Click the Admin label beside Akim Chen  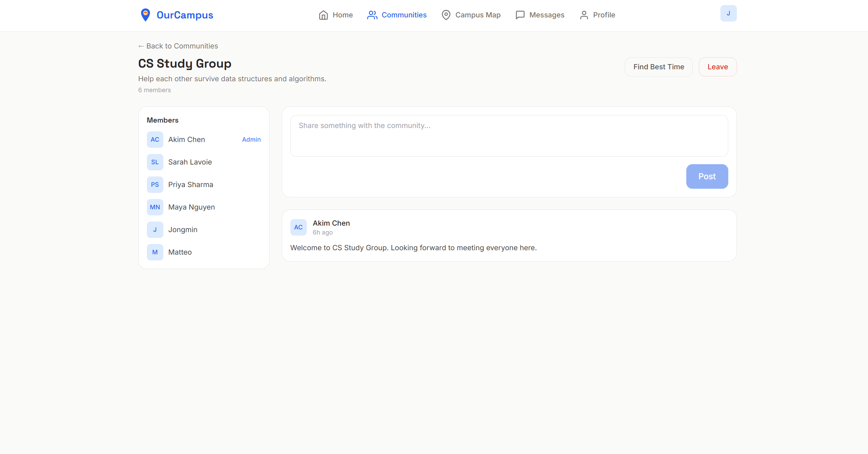(x=251, y=139)
